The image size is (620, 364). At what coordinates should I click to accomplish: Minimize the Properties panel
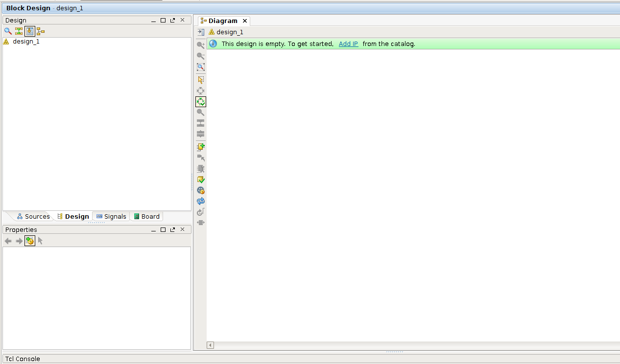click(154, 229)
